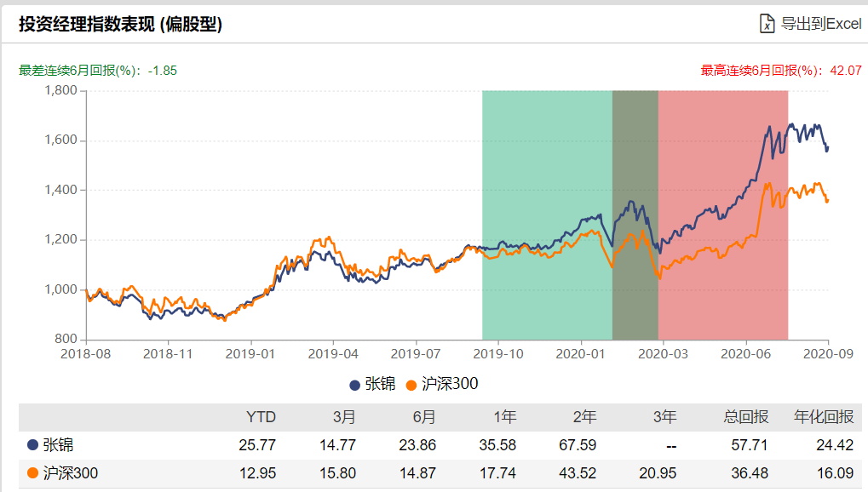868x492 pixels.
Task: Click the 最差连续6月回报 label
Action: click(x=98, y=71)
